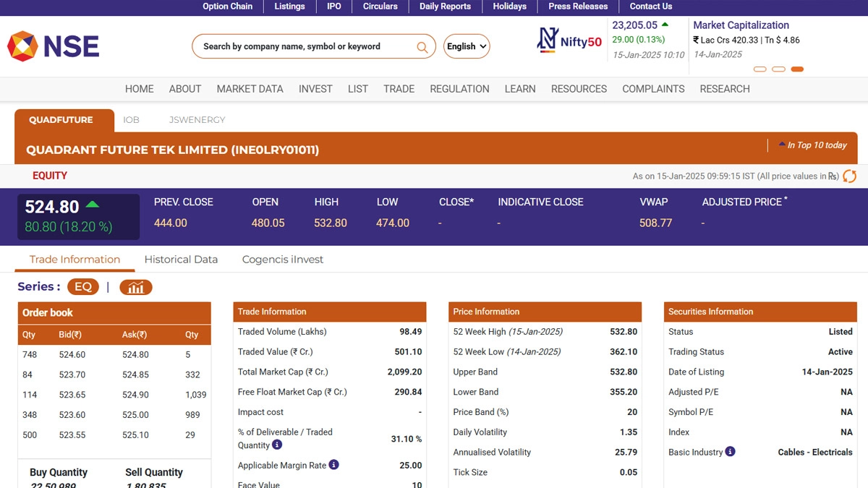Screen dimensions: 868x488
Task: Click the Nifty50 logo
Action: tap(569, 40)
